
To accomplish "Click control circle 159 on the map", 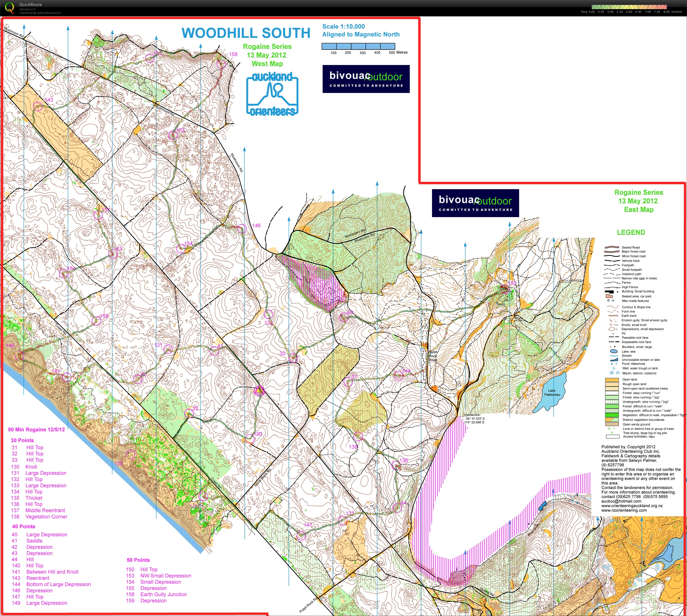I will click(x=96, y=321).
